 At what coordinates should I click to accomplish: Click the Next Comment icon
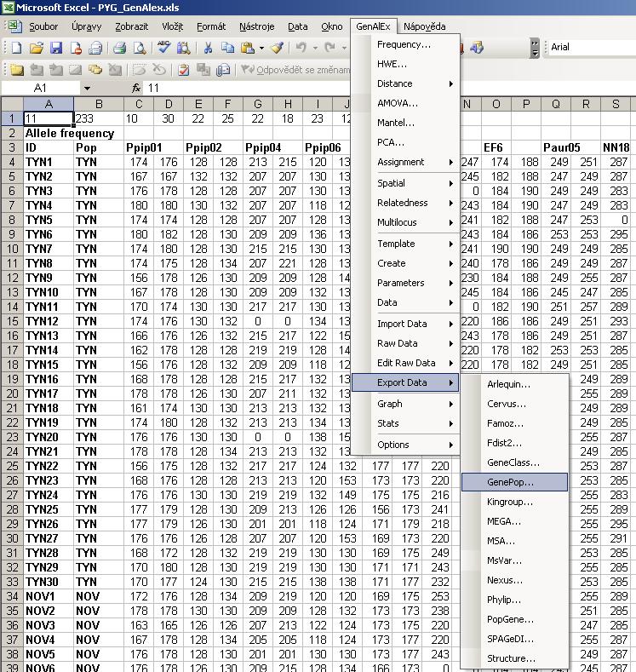tap(56, 70)
